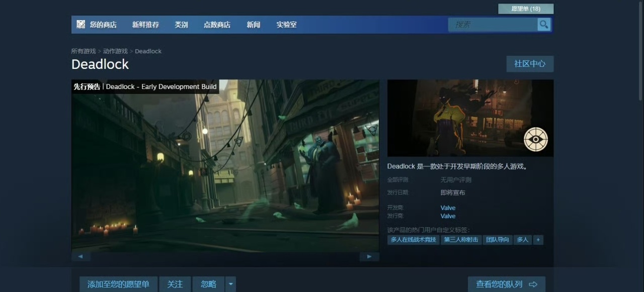The width and height of the screenshot is (644, 292).
Task: Select the 团队导向 tag
Action: [x=498, y=240]
